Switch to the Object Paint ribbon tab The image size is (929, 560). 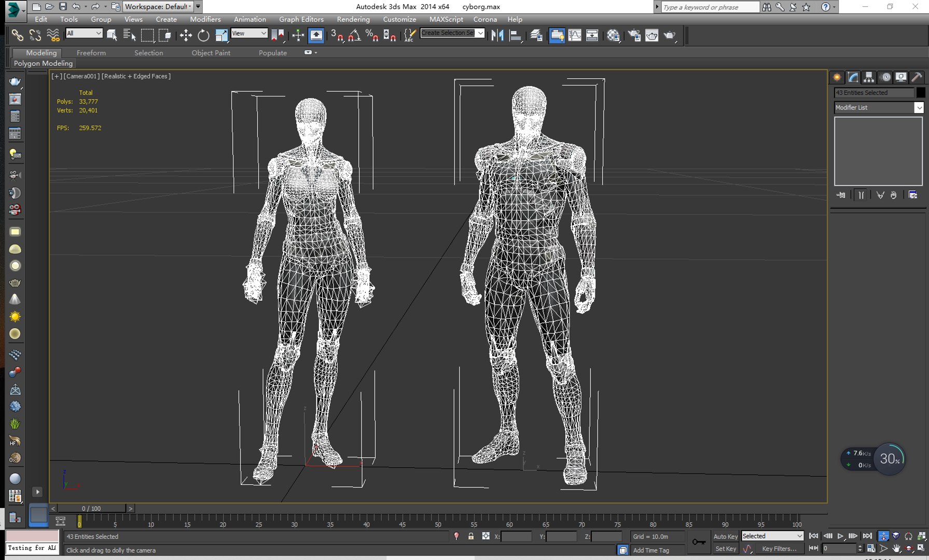[x=211, y=53]
